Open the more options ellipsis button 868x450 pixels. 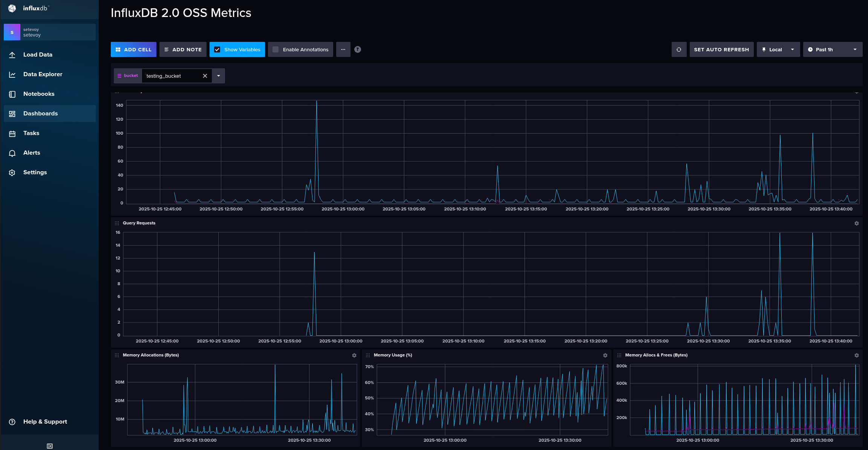click(x=343, y=49)
